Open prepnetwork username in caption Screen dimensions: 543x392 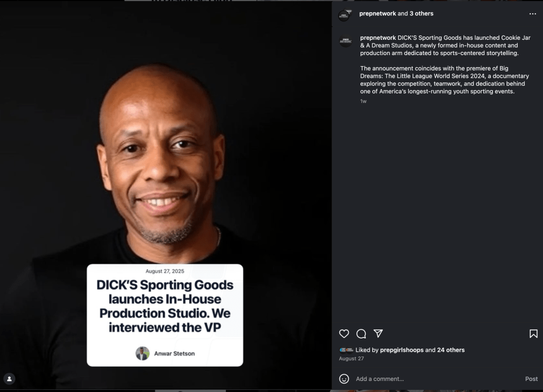378,38
